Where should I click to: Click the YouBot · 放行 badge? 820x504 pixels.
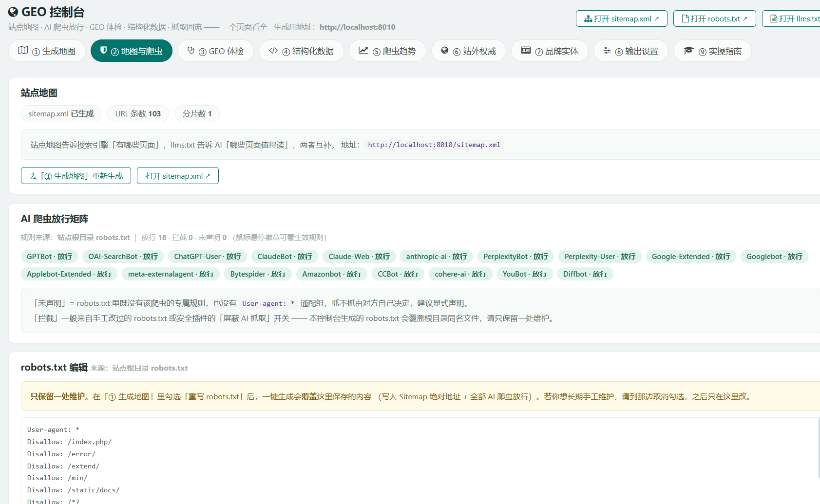point(525,274)
